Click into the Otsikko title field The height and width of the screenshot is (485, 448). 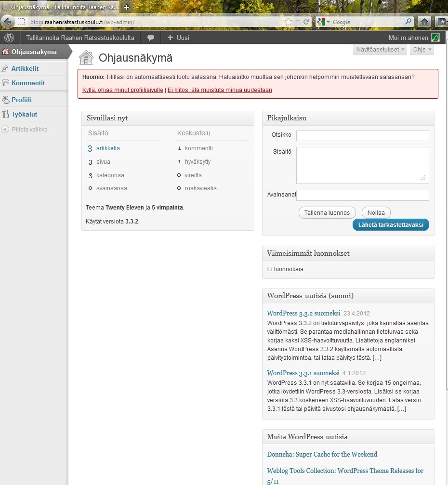[x=362, y=136]
